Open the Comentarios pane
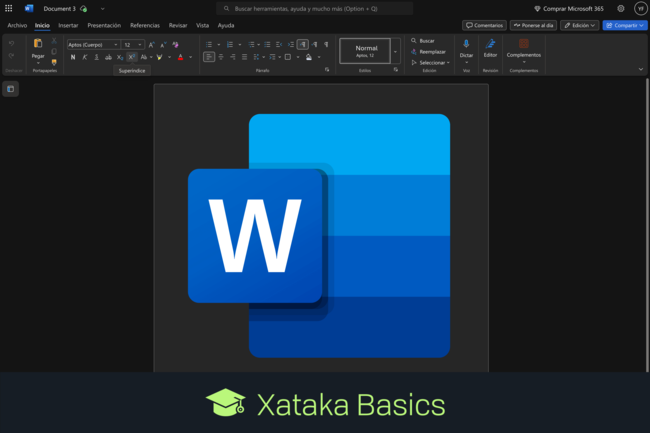 point(484,25)
